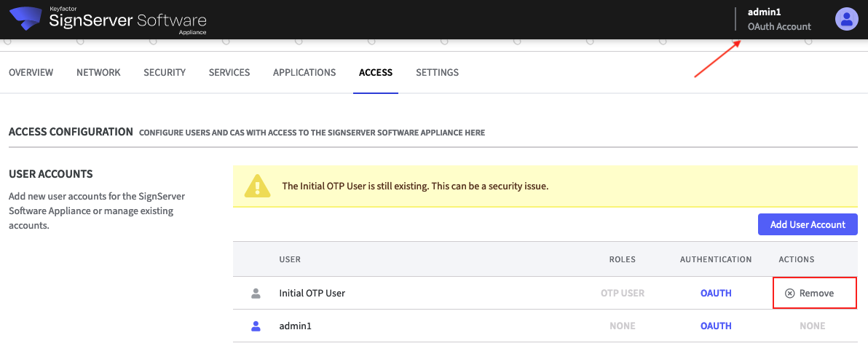
Task: Select the Access tab
Action: pyautogui.click(x=376, y=73)
